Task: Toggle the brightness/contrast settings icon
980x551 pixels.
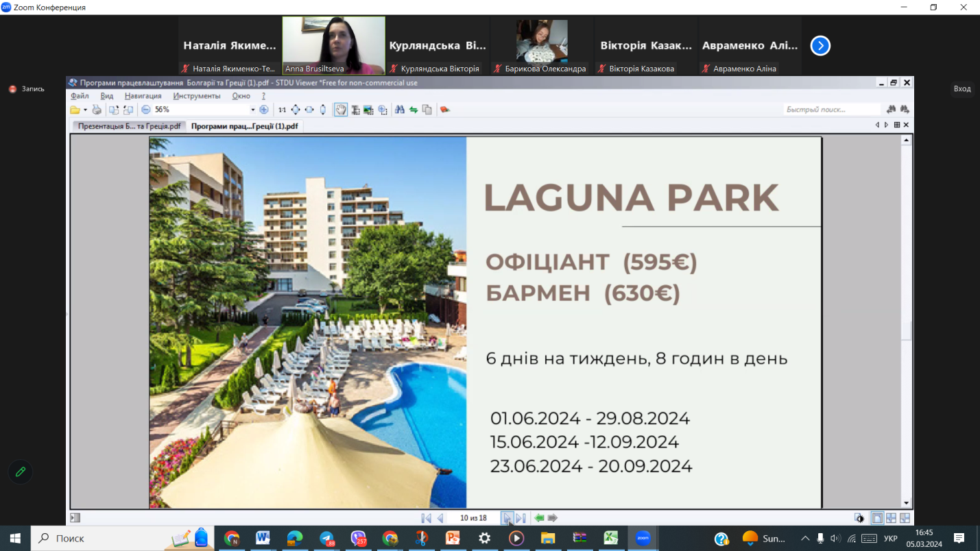Action: (x=859, y=518)
